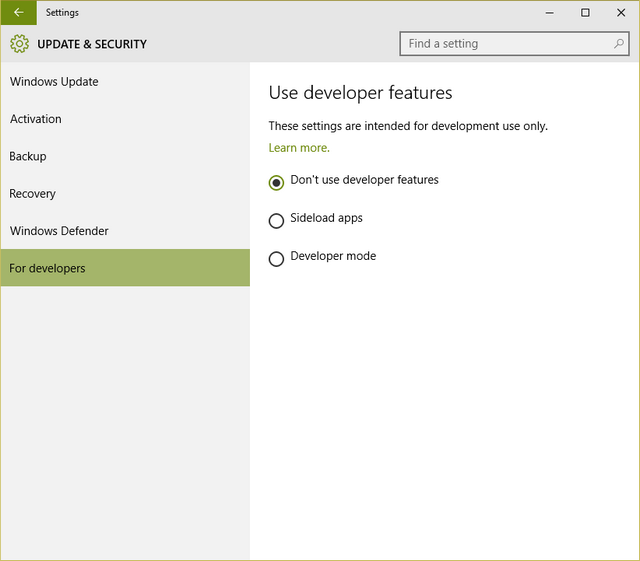This screenshot has height=561, width=640.
Task: Open the Learn more link
Action: coord(299,148)
